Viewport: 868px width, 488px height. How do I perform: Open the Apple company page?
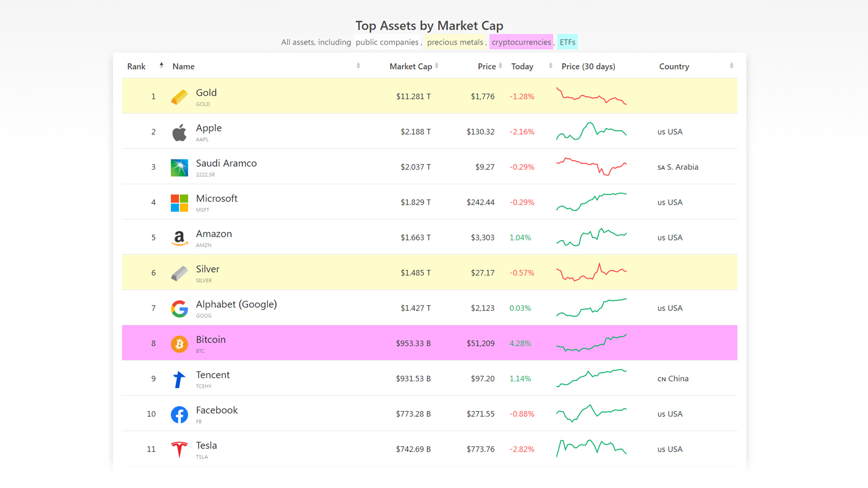pos(208,128)
